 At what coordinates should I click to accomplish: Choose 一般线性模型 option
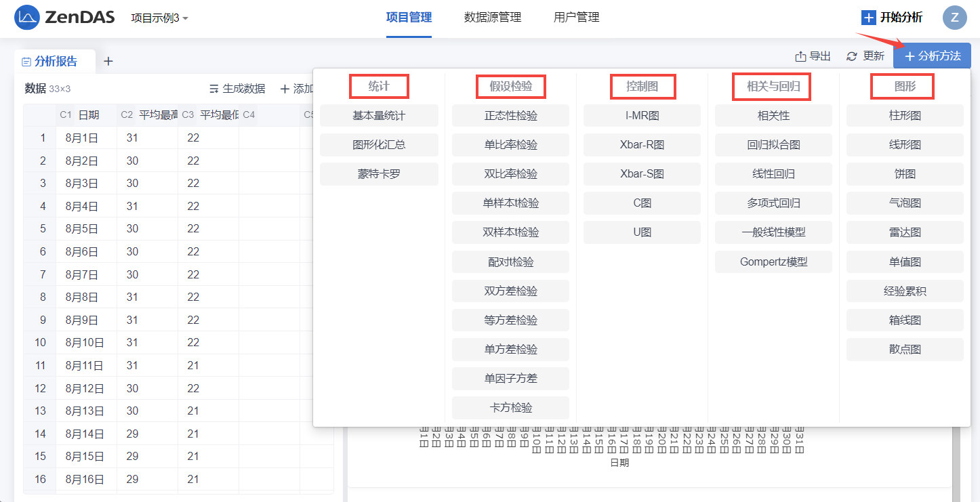[x=773, y=232]
